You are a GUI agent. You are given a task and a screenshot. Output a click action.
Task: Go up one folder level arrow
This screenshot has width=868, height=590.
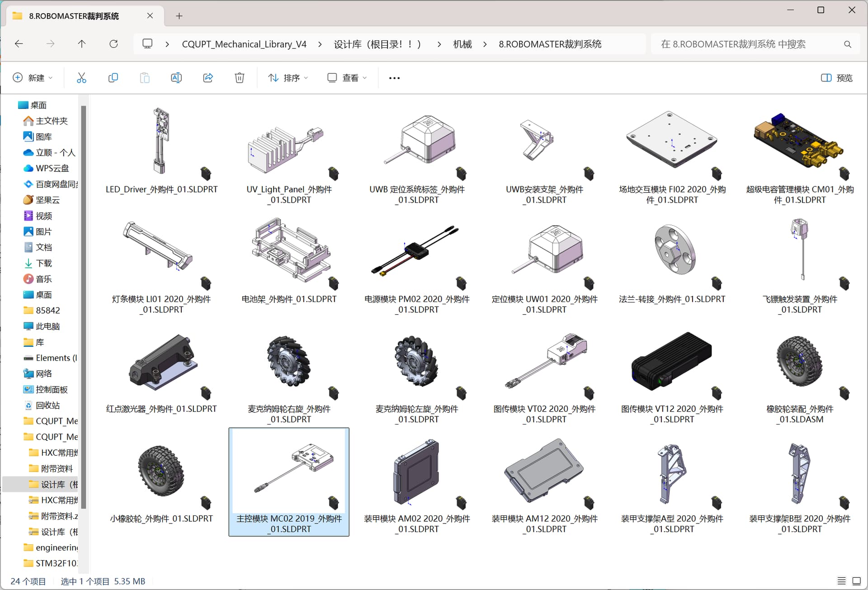coord(82,44)
